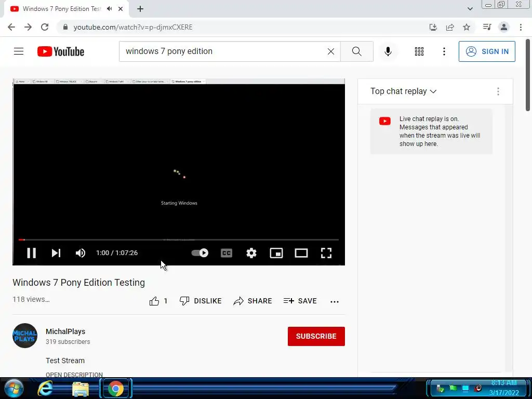Pause the video playback
The height and width of the screenshot is (399, 532).
coord(31,253)
